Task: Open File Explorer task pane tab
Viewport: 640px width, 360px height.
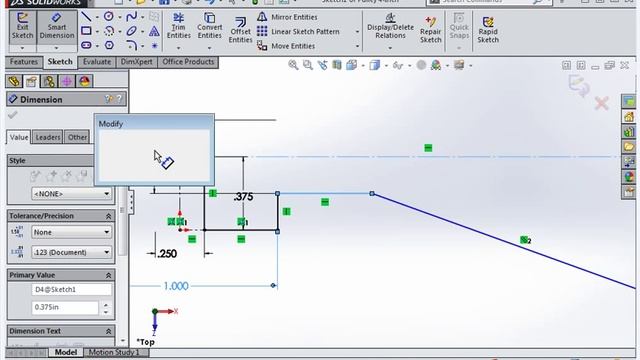Action: click(x=629, y=147)
